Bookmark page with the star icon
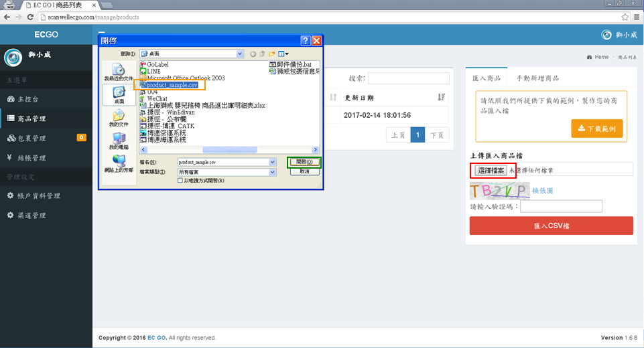Screen dimensions: 644x348 (x=625, y=17)
